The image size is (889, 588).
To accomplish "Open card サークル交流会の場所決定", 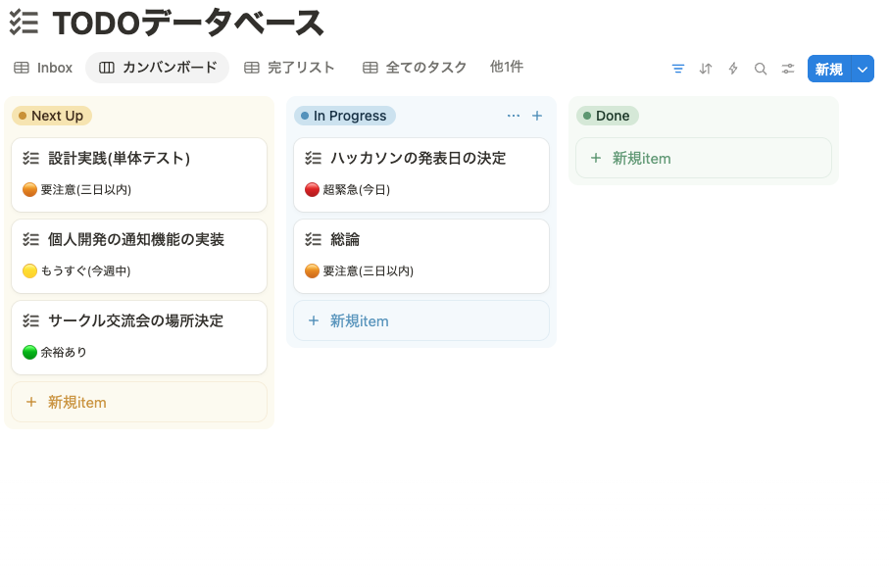I will (139, 337).
